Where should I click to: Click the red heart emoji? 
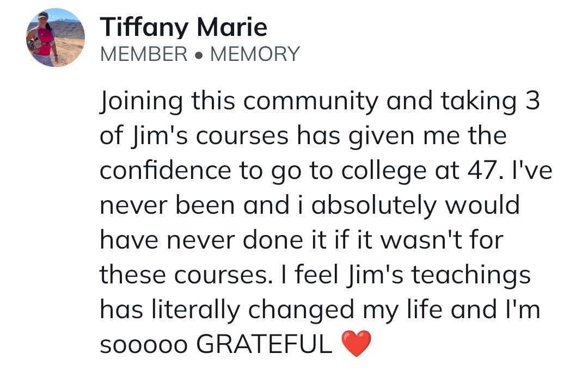(x=356, y=343)
